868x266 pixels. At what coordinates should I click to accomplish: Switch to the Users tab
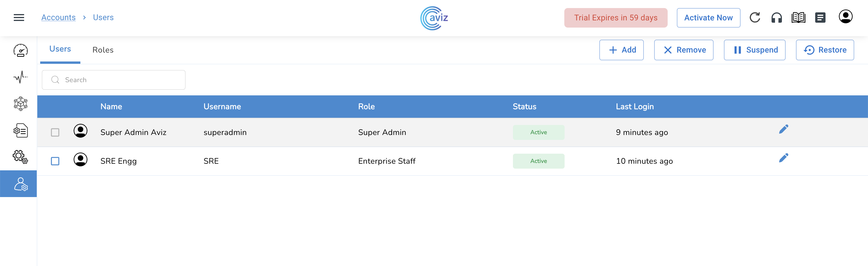[x=60, y=49]
